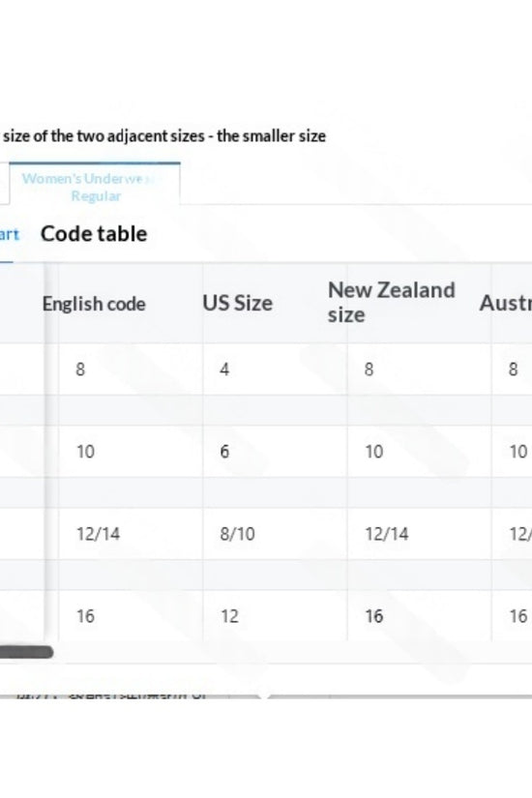Select the partially visible chart tab

pos(9,235)
